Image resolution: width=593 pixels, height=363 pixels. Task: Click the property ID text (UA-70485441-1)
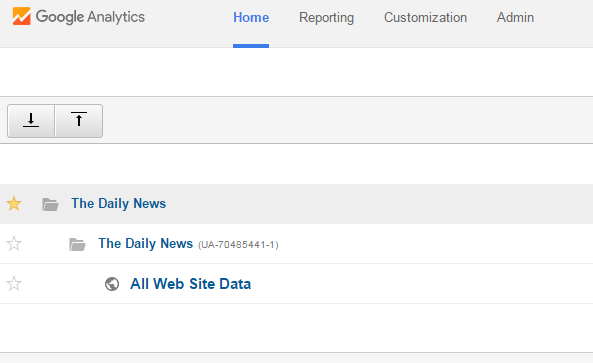(238, 245)
